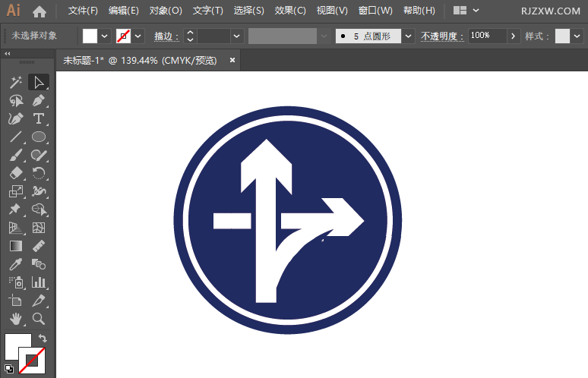Select the Eraser tool

[x=16, y=173]
